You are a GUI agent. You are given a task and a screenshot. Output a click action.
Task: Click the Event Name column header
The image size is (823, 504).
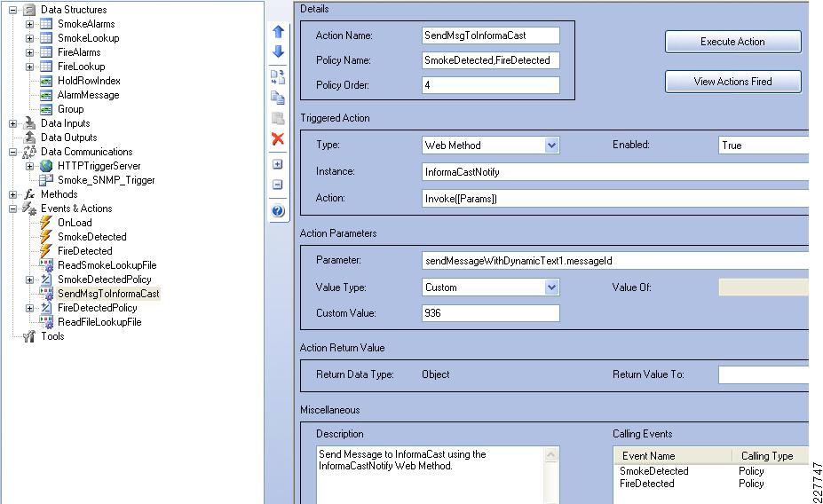coord(673,456)
